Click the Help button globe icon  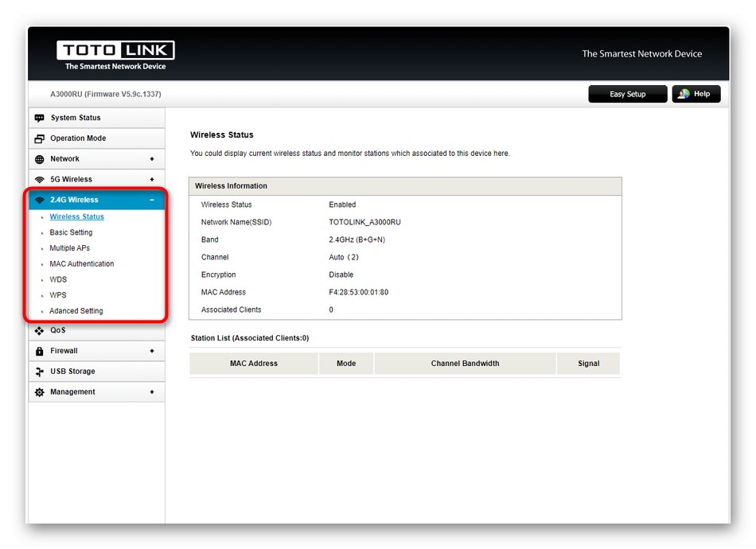click(x=684, y=94)
